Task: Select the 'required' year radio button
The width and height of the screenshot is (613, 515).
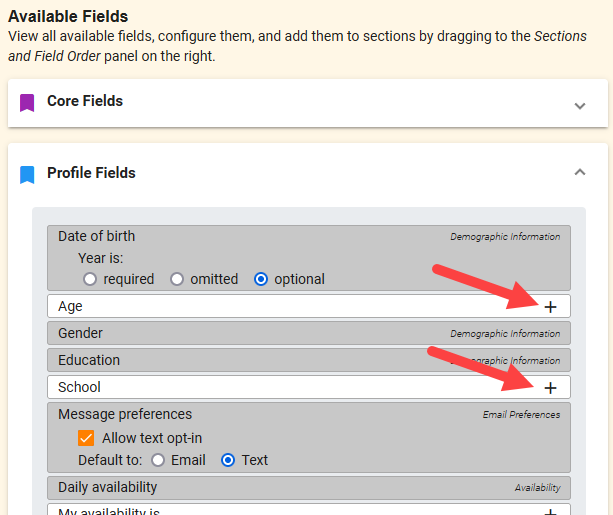Action: coord(90,279)
